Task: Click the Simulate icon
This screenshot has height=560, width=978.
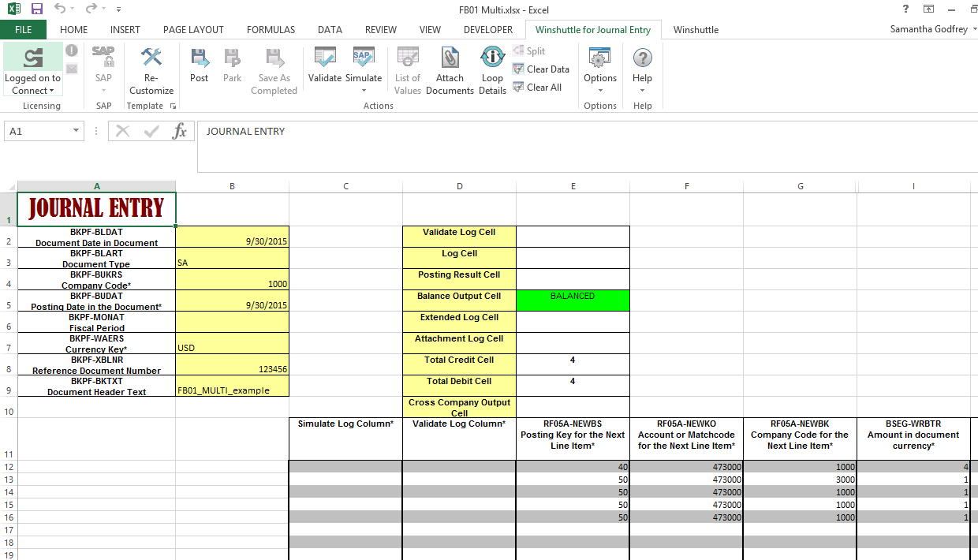Action: pos(363,57)
